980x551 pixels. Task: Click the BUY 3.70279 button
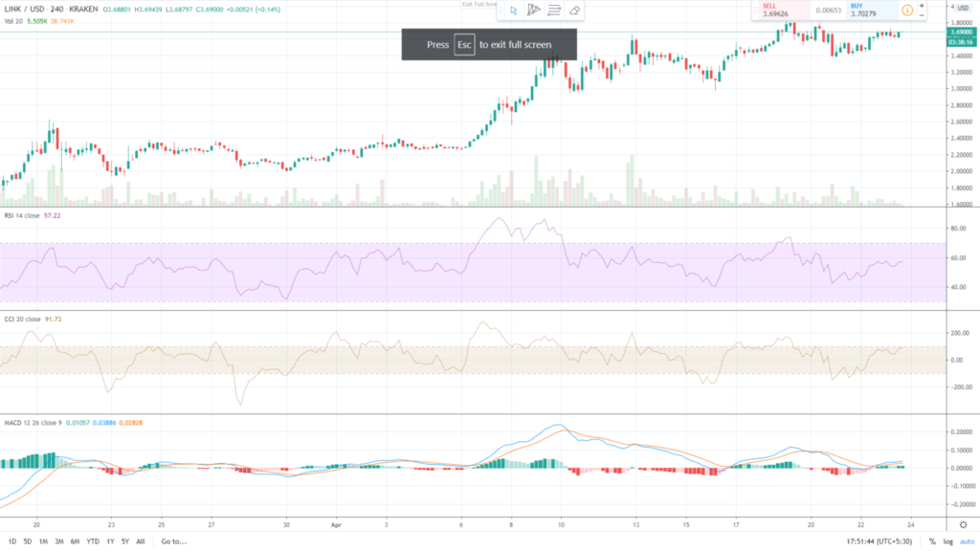coord(871,11)
